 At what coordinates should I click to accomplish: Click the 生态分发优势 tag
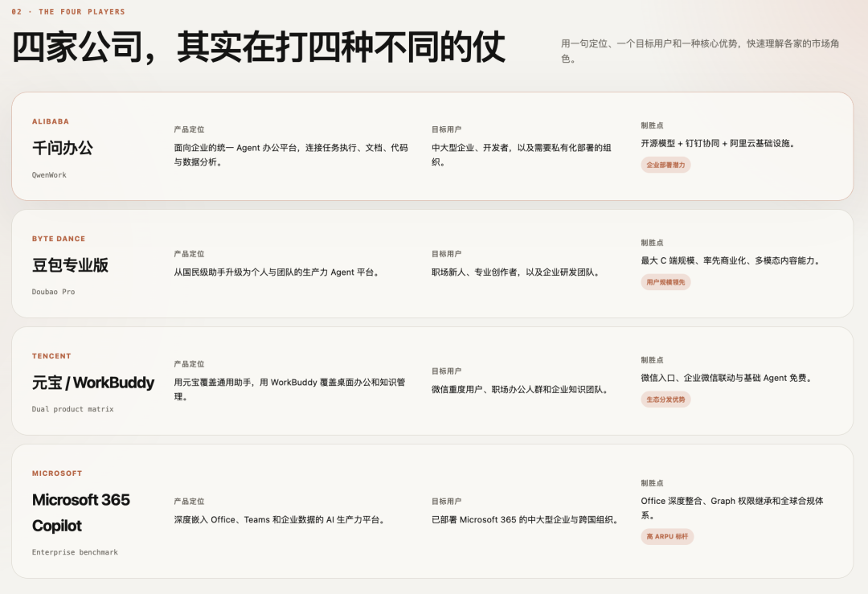coord(665,399)
